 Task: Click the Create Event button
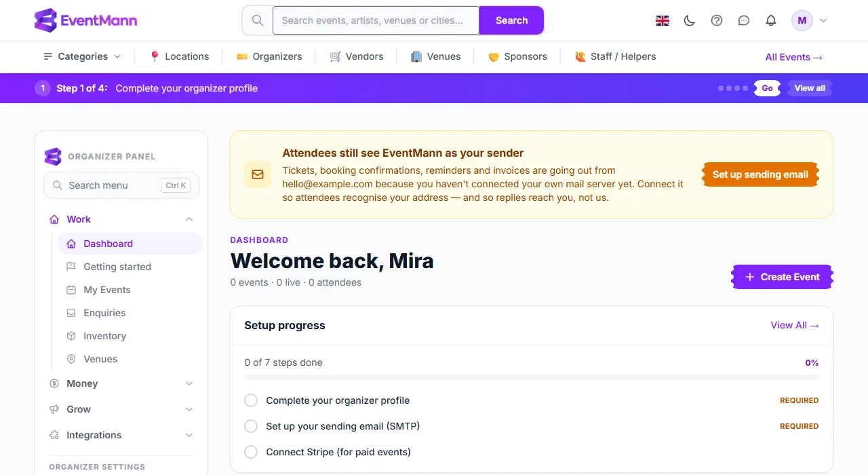[782, 277]
